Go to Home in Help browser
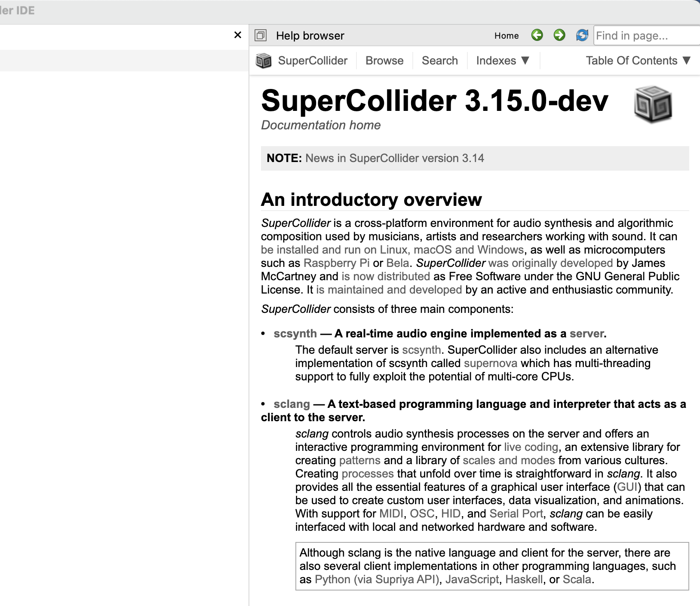This screenshot has width=700, height=606. [507, 36]
